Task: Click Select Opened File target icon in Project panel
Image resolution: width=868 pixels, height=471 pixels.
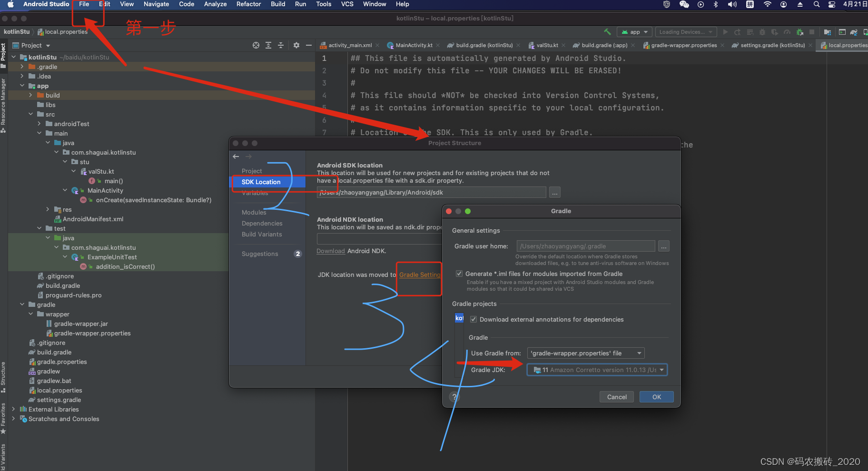Action: tap(256, 45)
